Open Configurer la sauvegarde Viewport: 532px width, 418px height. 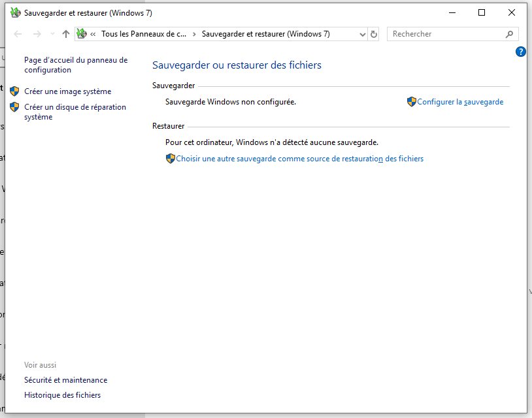tap(461, 101)
